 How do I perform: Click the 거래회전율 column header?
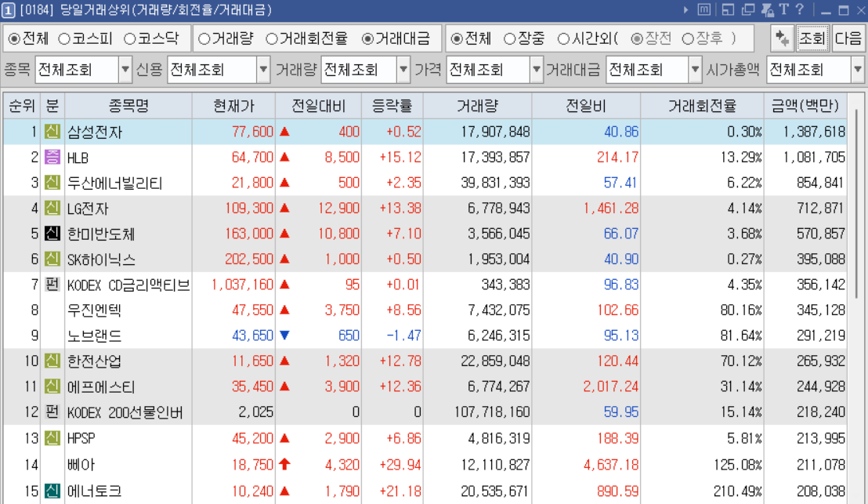click(702, 106)
